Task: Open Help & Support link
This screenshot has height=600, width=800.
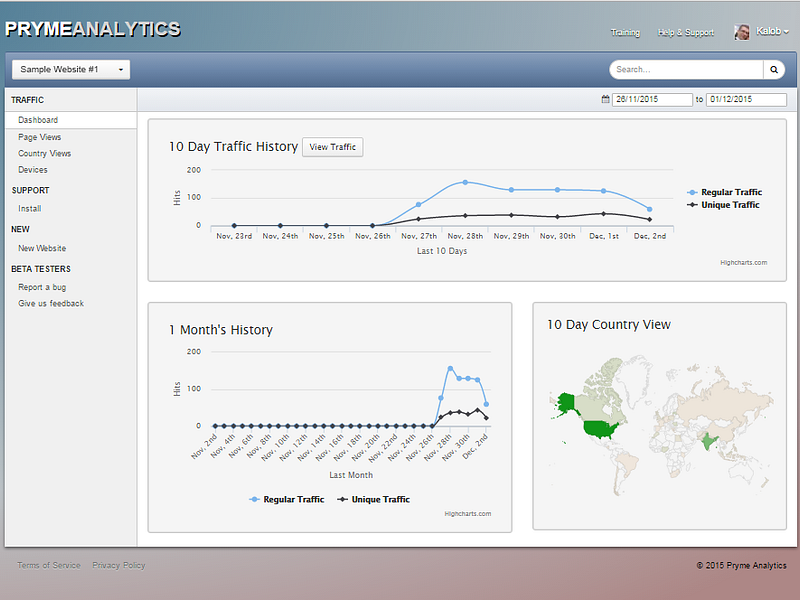Action: (686, 33)
